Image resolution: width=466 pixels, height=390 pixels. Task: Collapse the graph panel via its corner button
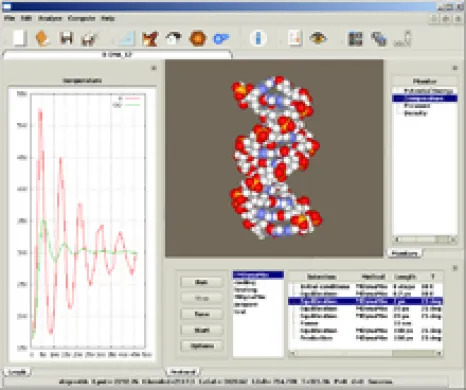click(x=154, y=68)
